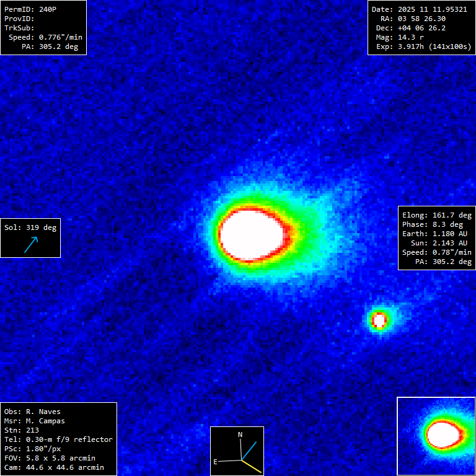The width and height of the screenshot is (476, 476).
Task: Click the E label on the compass
Action: (x=216, y=462)
